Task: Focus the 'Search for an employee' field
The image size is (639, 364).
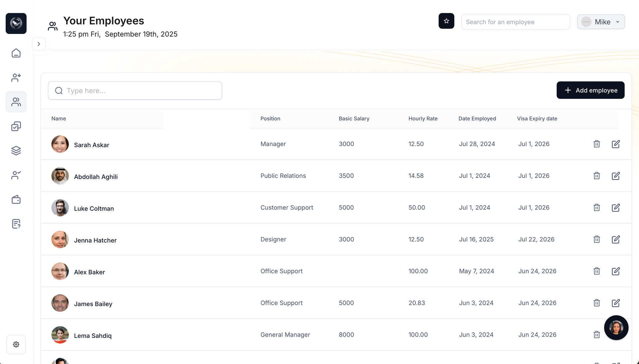Action: [515, 22]
